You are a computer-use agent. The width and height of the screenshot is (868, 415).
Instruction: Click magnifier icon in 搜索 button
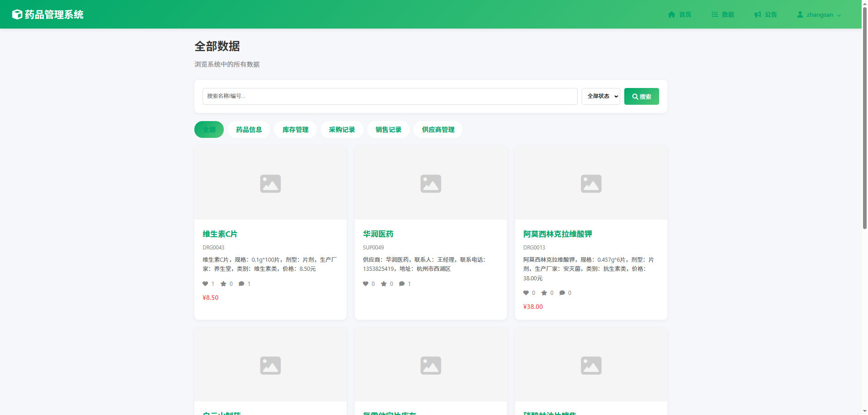635,97
